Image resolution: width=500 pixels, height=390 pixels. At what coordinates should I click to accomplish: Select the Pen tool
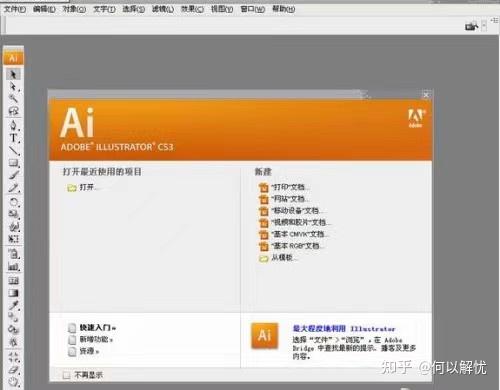click(x=13, y=126)
